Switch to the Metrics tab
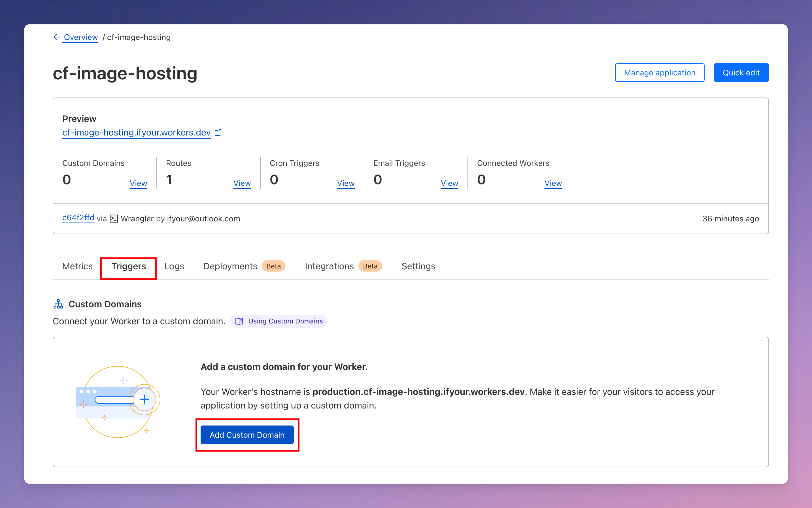Viewport: 812px width, 508px height. (77, 266)
